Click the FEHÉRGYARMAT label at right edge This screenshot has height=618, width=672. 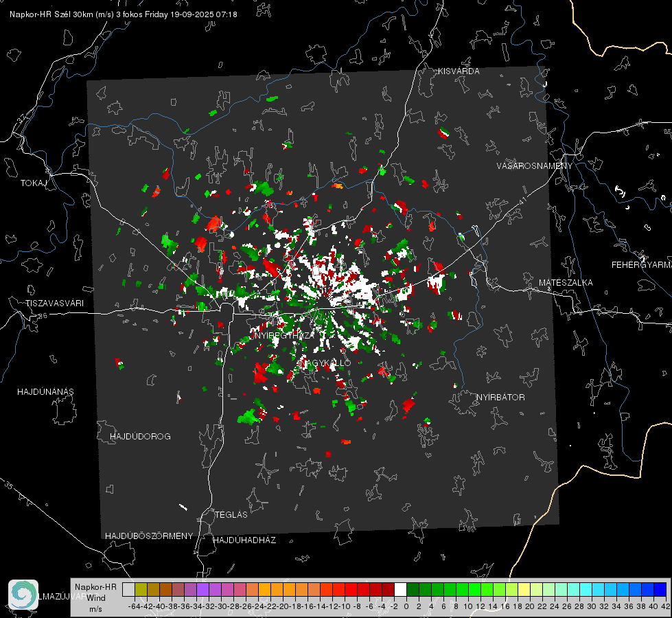pos(641,265)
